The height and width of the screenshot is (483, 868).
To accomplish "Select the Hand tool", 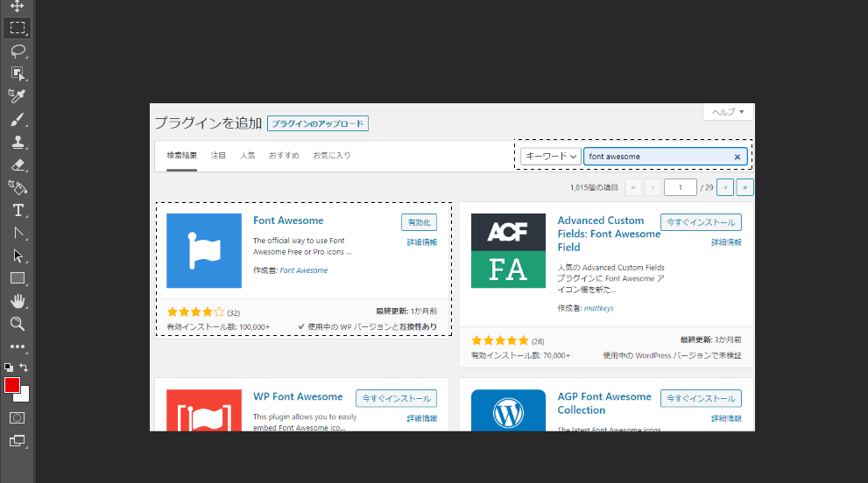I will click(x=17, y=301).
